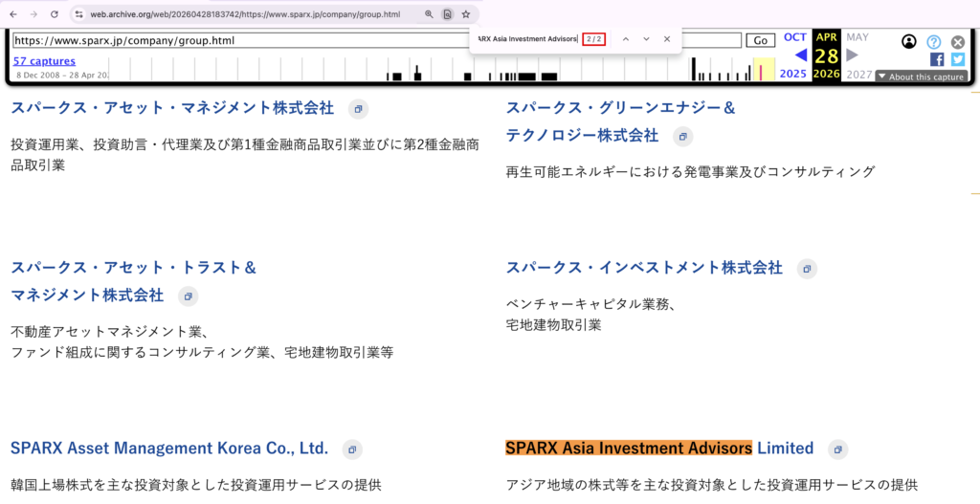Click text 韓国上場株式を主な投資対象とした投資運用サービスの提供
Viewport: 980px width, 504px height.
pyautogui.click(x=196, y=485)
